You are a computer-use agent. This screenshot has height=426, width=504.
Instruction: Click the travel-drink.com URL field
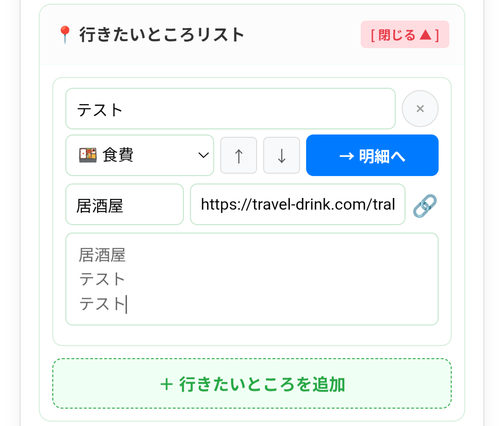pyautogui.click(x=297, y=205)
